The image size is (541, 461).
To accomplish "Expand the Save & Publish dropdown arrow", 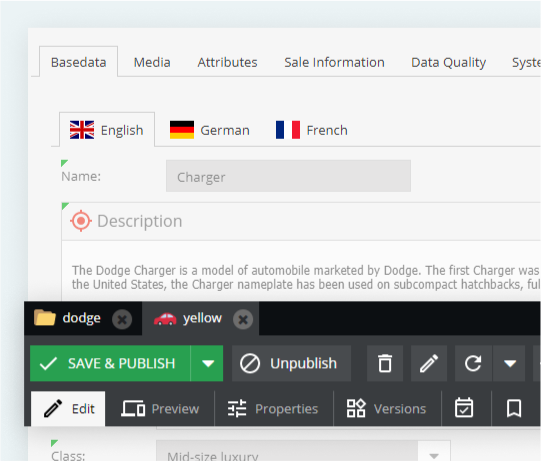I will [207, 363].
